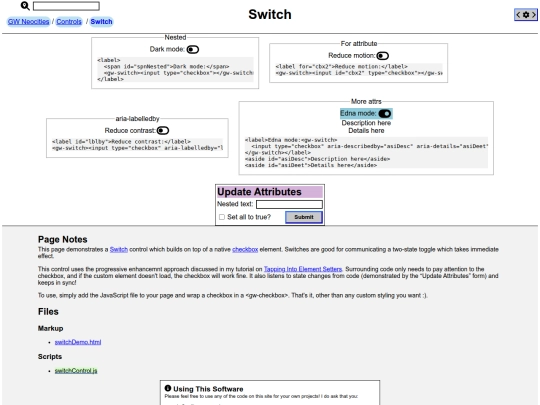Click the Switch breadcrumb link
This screenshot has height=405, width=540.
click(x=101, y=22)
